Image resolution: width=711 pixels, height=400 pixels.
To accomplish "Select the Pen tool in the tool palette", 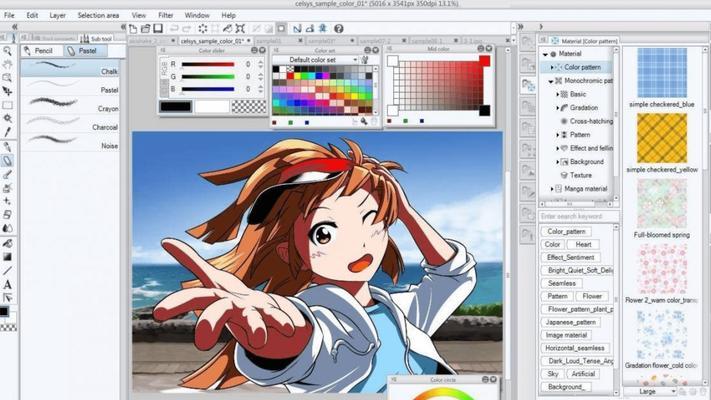I will coord(7,147).
